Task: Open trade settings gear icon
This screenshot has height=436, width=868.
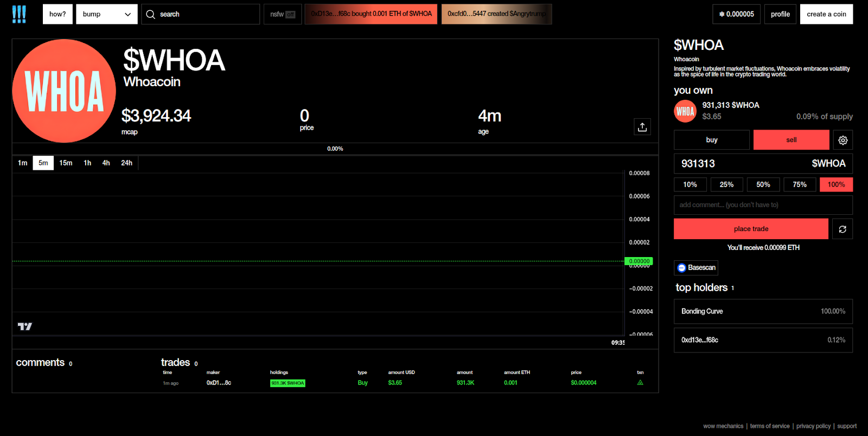Action: click(x=843, y=140)
